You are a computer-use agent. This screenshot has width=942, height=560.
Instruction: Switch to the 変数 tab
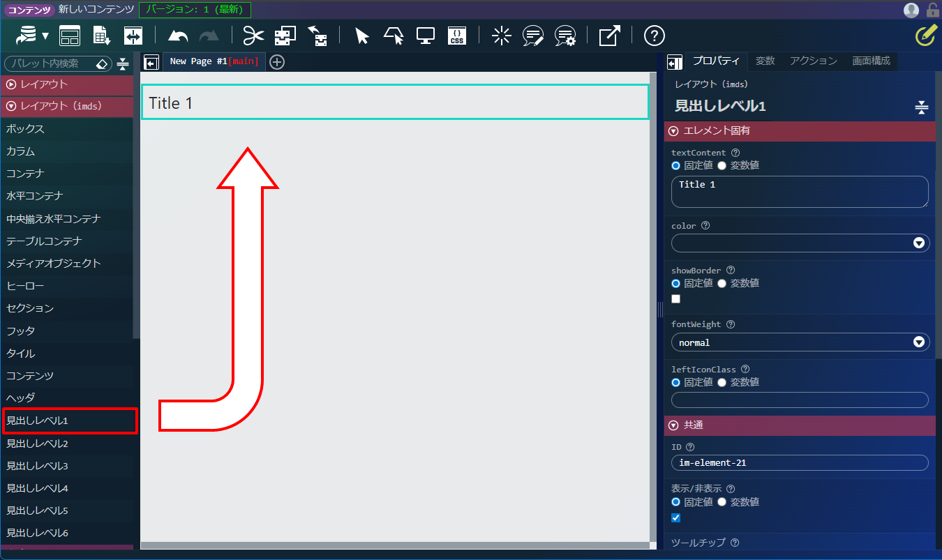[765, 61]
